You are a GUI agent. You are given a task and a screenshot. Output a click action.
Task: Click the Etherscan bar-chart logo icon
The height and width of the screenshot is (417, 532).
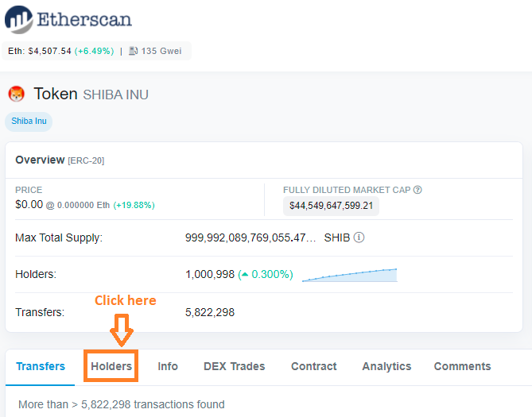coord(19,20)
